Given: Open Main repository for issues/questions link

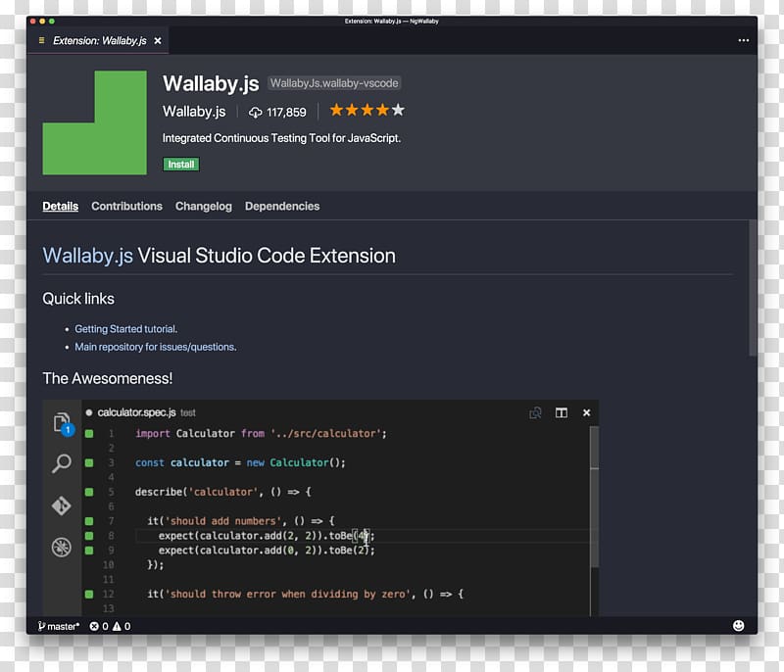Looking at the screenshot, I should pos(156,347).
